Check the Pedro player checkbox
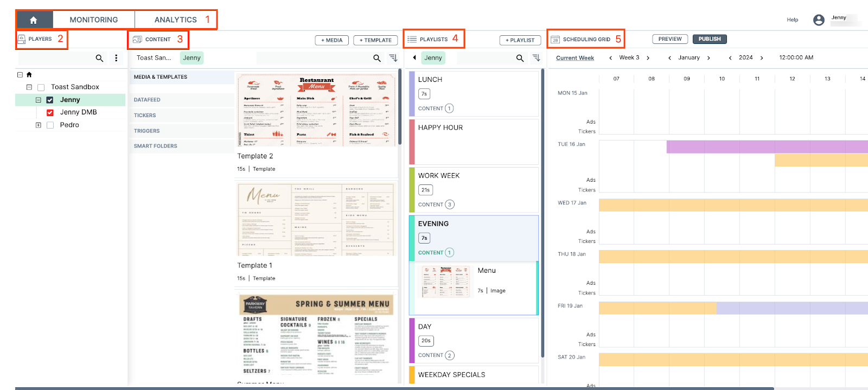868x390 pixels. tap(50, 125)
